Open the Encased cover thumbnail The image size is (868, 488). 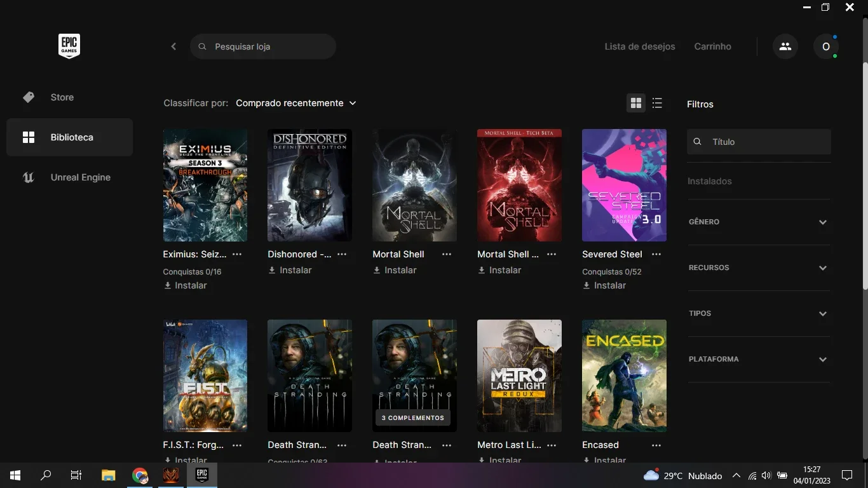pyautogui.click(x=624, y=376)
